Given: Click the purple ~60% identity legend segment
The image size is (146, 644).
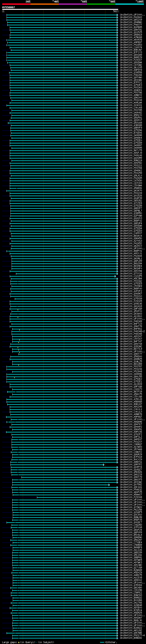Looking at the screenshot, I should pyautogui.click(x=73, y=4).
